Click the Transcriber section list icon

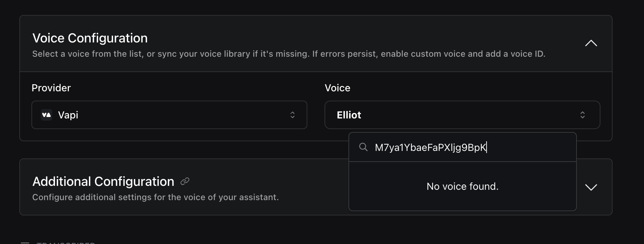tap(25, 243)
